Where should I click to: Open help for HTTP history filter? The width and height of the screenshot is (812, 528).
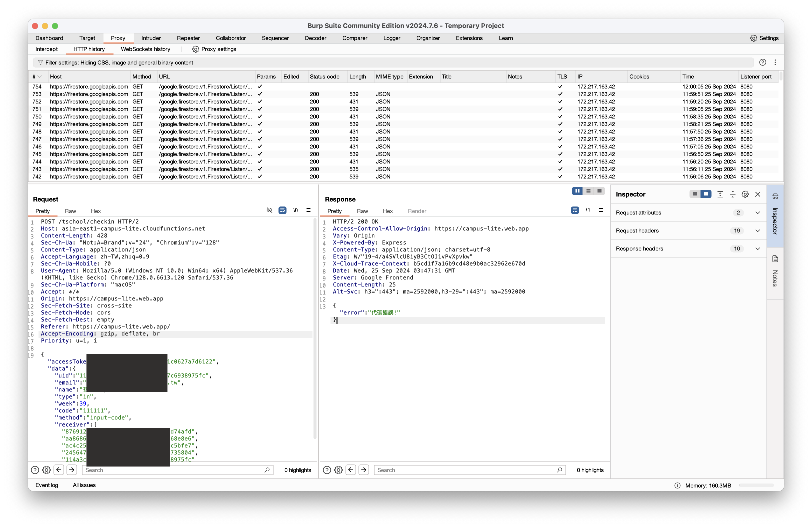point(762,62)
